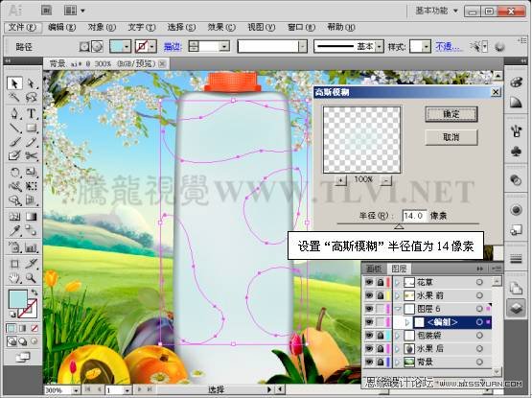The image size is (532, 398).
Task: Hide the 水果 后 layer eye icon
Action: pyautogui.click(x=369, y=349)
